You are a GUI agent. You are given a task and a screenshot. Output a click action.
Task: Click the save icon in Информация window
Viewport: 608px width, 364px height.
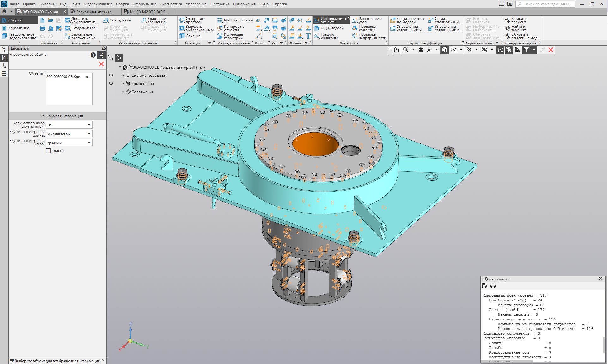[x=485, y=286]
